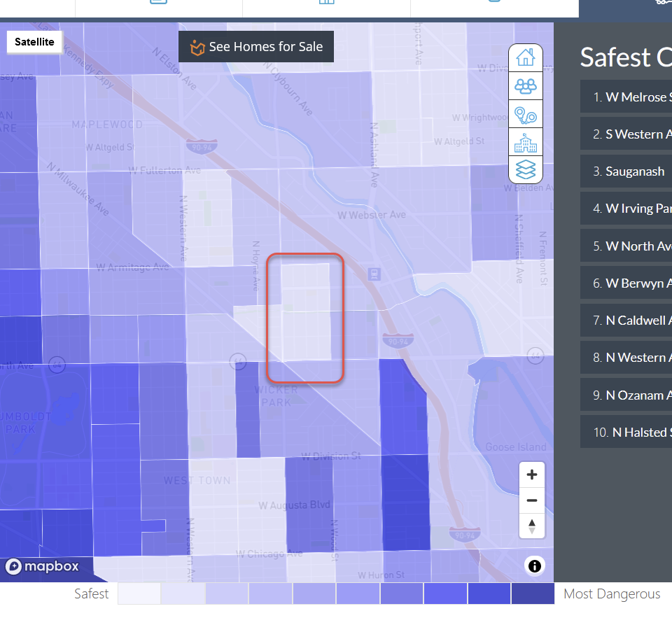Select the people demographics map layer icon
The height and width of the screenshot is (618, 672).
pos(525,86)
